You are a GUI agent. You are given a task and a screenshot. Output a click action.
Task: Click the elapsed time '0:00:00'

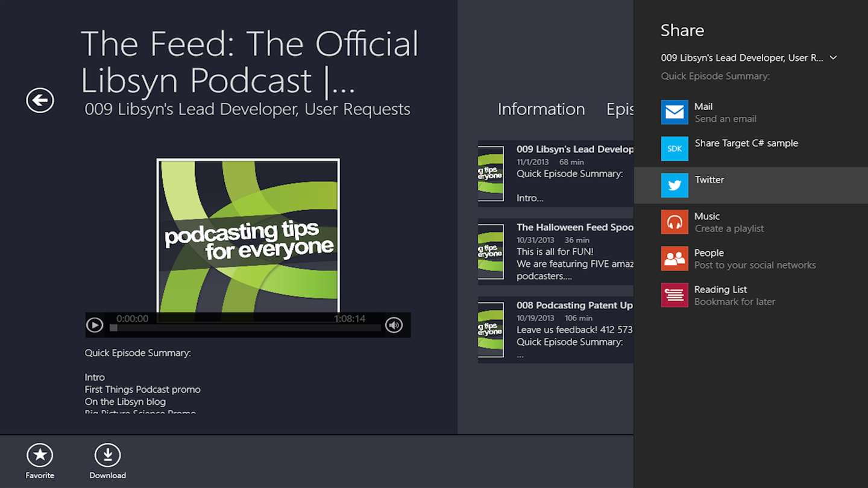132,319
